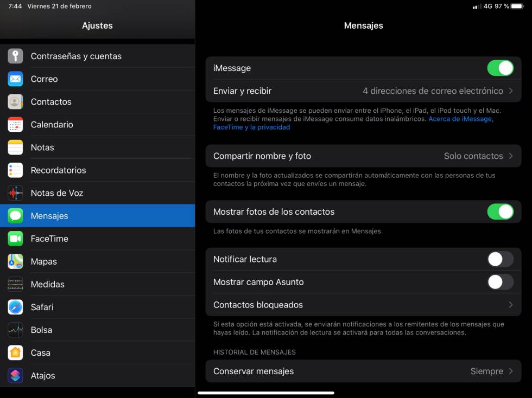Tap the green Mensajes bubble icon
This screenshot has height=398, width=532.
click(x=15, y=216)
